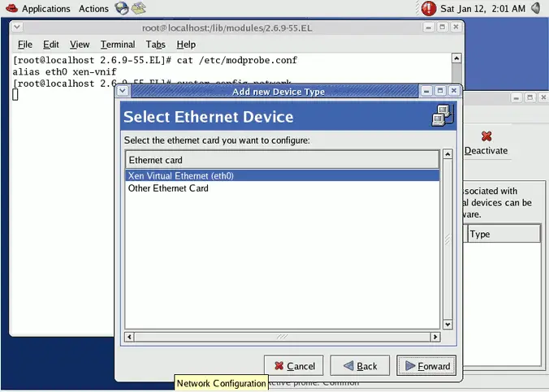The height and width of the screenshot is (392, 549).
Task: Open window menu of Add new Device dialog
Action: click(x=123, y=91)
